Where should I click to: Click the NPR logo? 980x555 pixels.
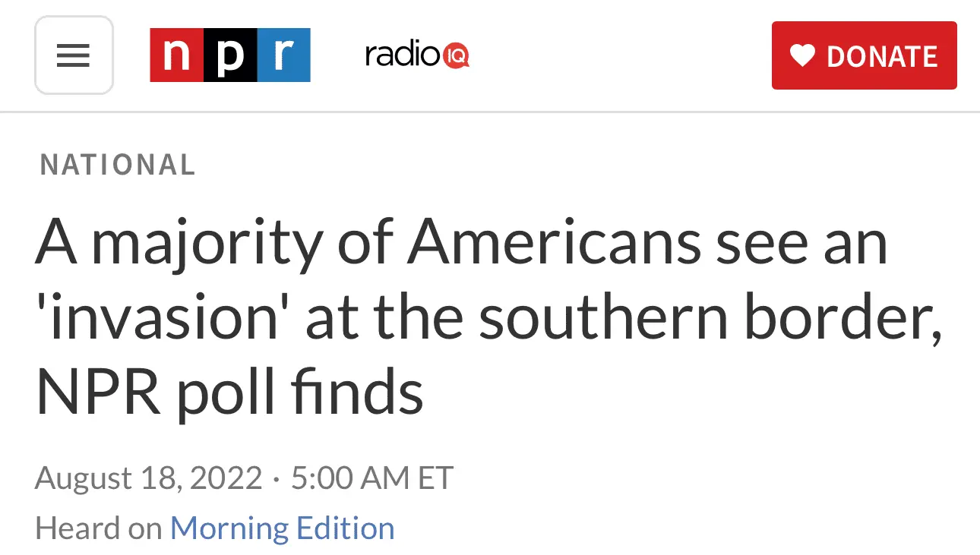pos(230,55)
